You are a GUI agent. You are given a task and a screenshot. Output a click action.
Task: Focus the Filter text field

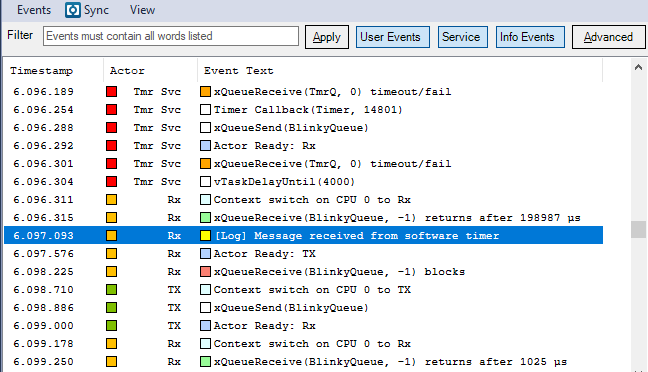tap(171, 36)
